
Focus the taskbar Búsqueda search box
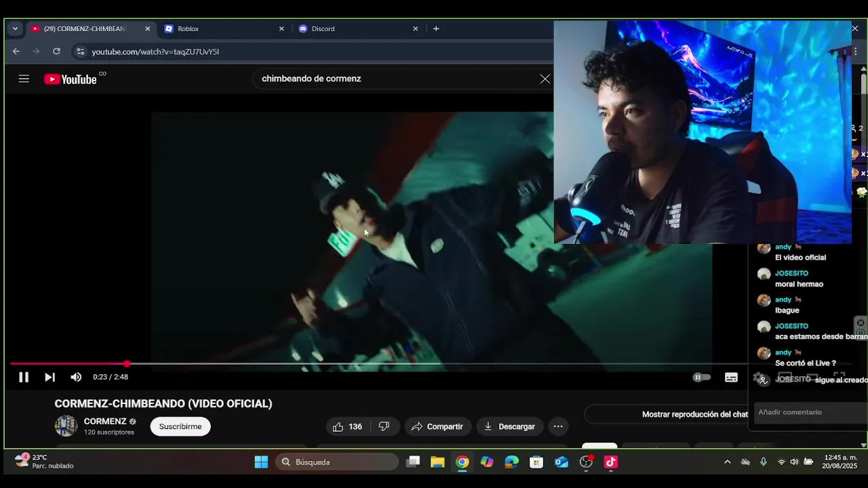click(337, 462)
